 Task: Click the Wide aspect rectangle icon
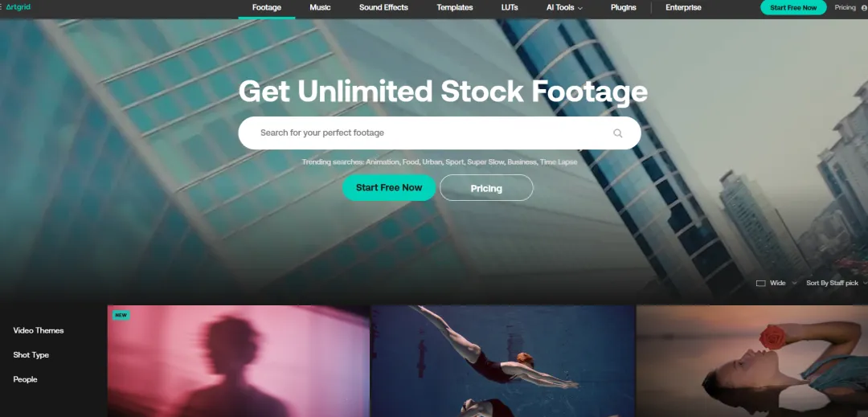coord(760,283)
